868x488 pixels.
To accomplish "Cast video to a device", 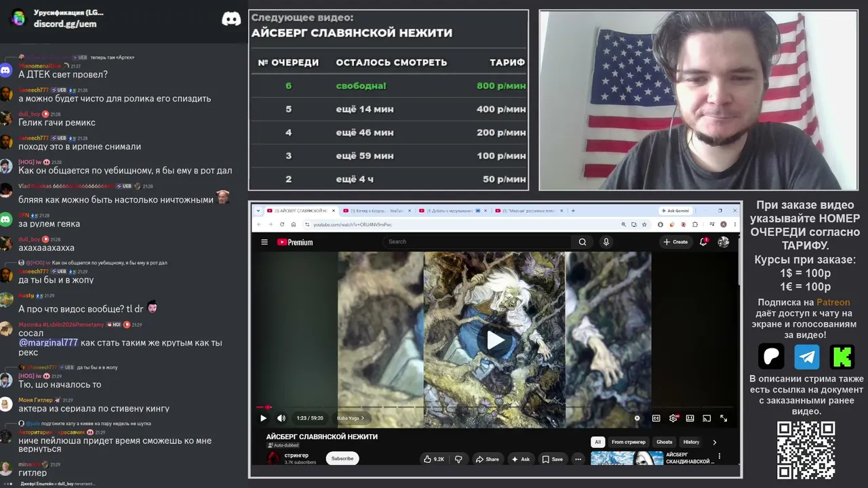I will click(x=707, y=418).
